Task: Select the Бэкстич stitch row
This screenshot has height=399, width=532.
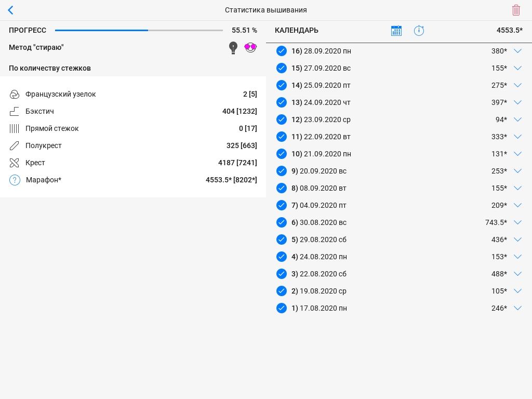Action: (133, 111)
